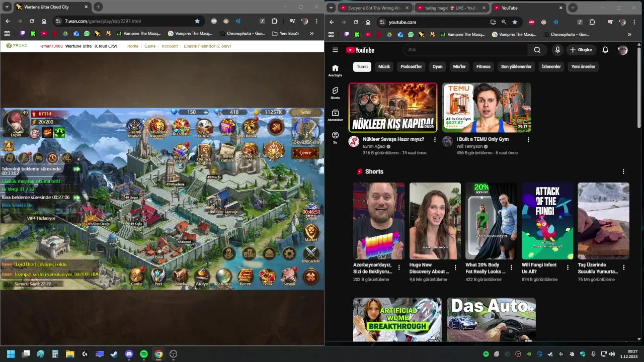Open the menu of the Will Fungi Infect Us All short
This screenshot has width=644, height=362.
568,267
